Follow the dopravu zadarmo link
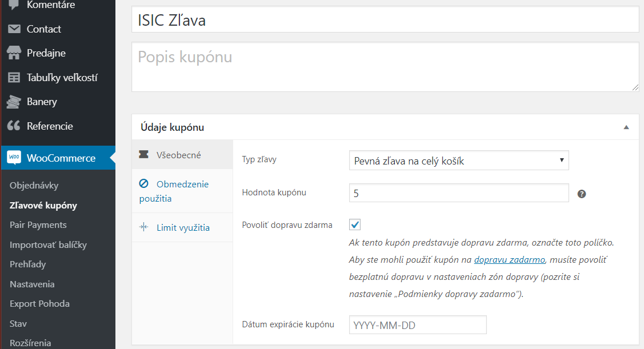 click(x=510, y=260)
